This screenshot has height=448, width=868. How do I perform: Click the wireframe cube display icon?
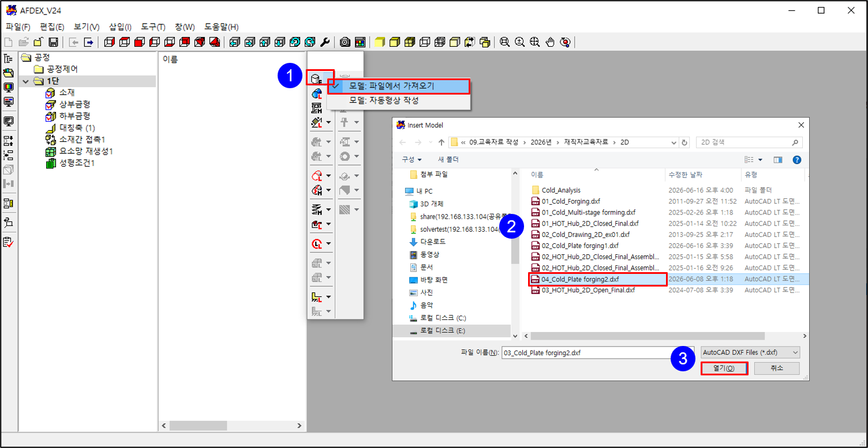click(424, 42)
